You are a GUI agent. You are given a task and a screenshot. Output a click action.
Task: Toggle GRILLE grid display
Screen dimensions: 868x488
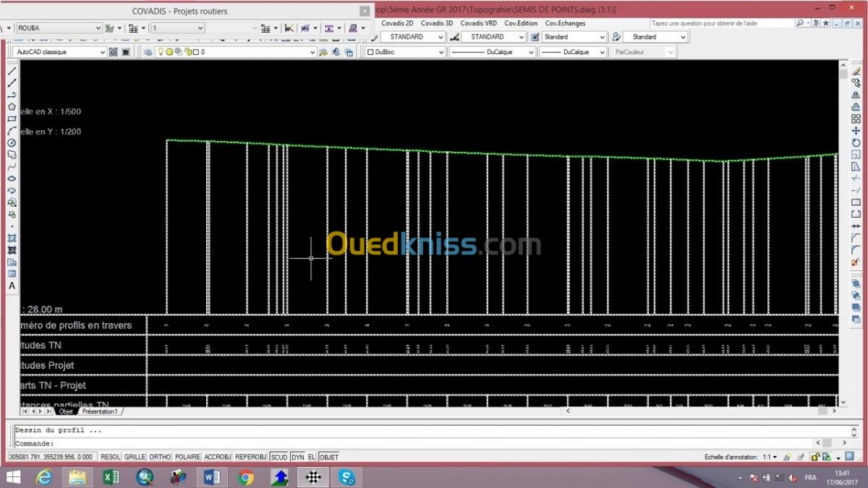(x=135, y=457)
